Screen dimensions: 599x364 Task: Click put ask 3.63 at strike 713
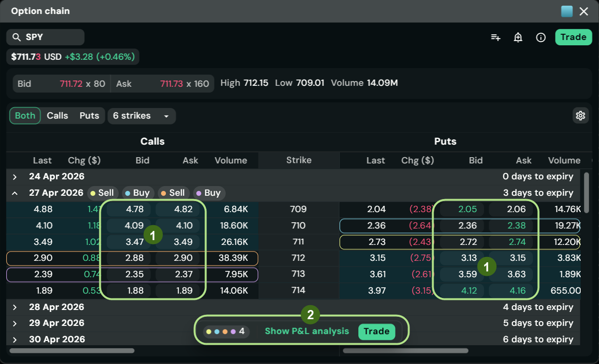[x=511, y=274]
